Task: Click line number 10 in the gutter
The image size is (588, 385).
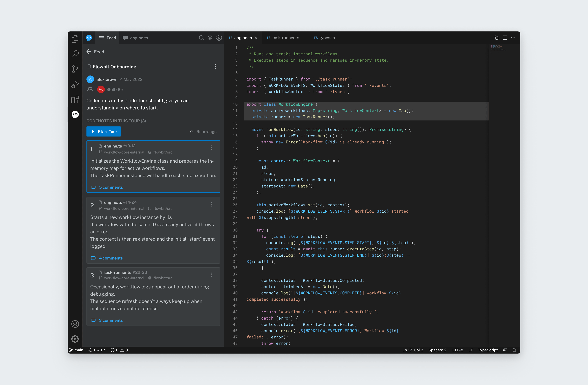Action: [x=235, y=104]
